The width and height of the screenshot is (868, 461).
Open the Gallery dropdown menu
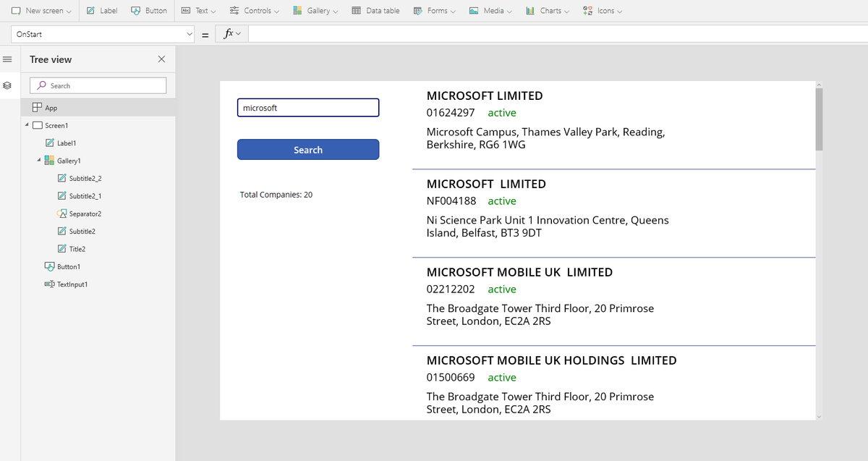(x=316, y=11)
